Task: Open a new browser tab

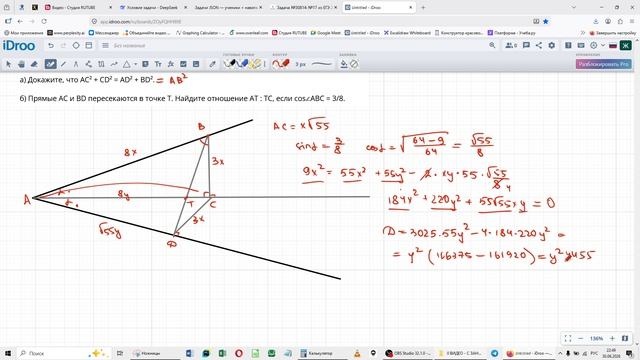Action: (x=423, y=7)
